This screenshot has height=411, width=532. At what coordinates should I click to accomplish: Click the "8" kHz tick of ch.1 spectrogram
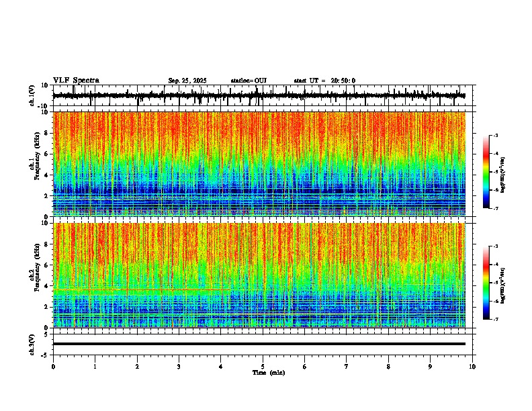point(47,133)
